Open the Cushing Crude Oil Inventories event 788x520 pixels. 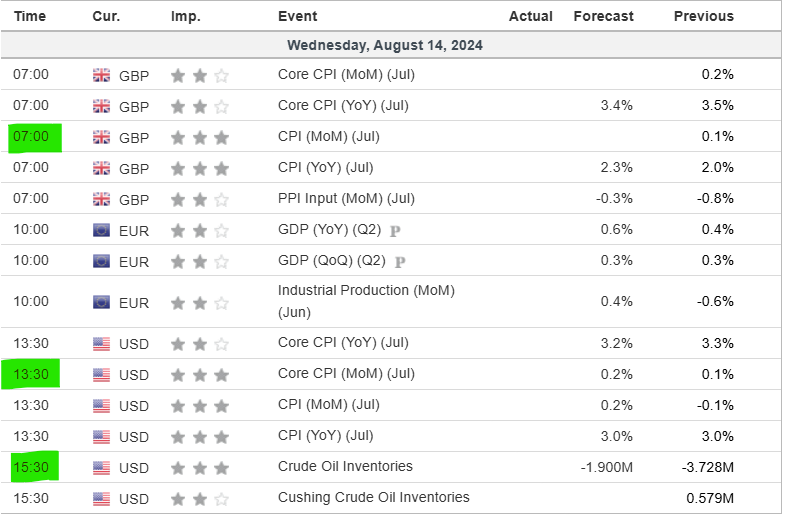click(373, 498)
